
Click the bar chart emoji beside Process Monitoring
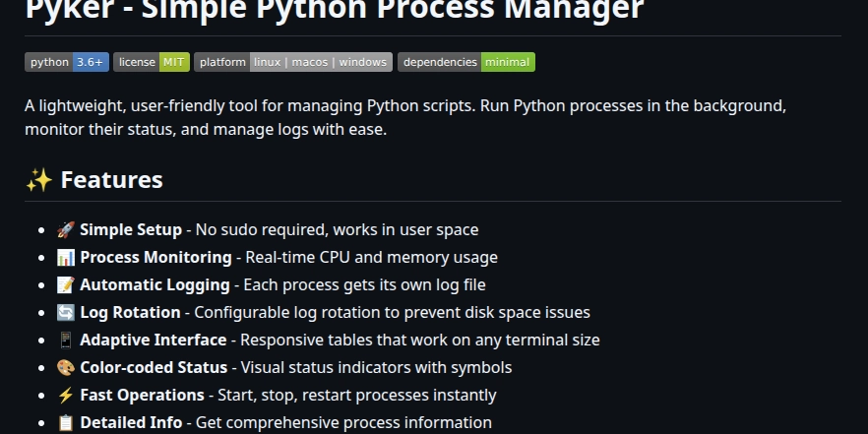click(66, 258)
